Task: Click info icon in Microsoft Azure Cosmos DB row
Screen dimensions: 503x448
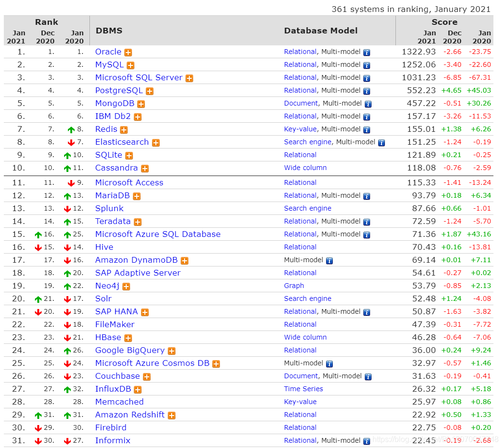Action: [x=329, y=364]
